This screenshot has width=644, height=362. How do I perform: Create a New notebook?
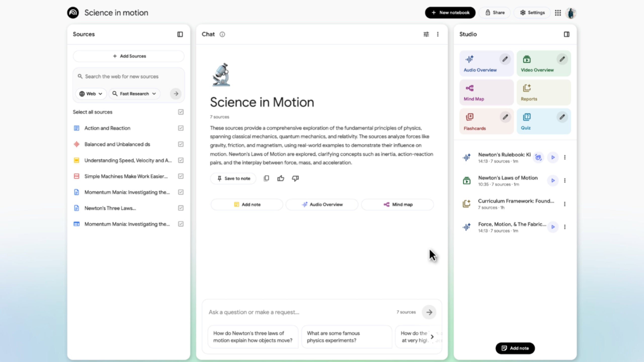[x=450, y=12]
